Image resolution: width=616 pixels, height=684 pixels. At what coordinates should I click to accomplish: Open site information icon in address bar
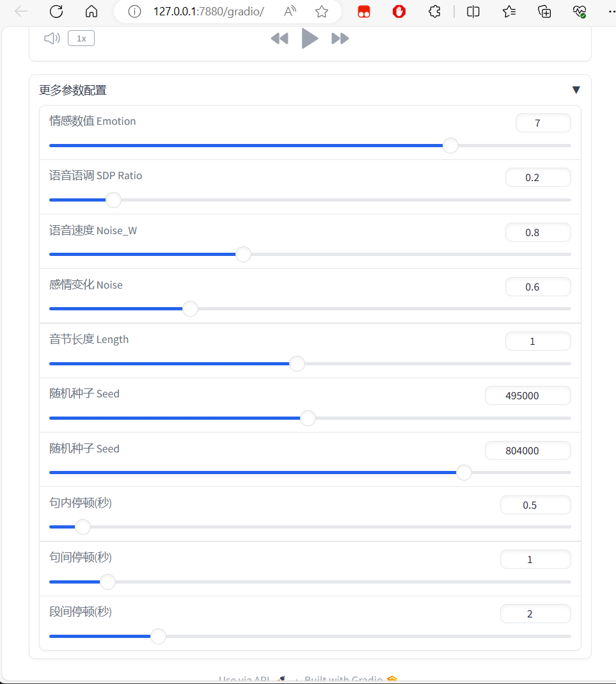tap(134, 12)
